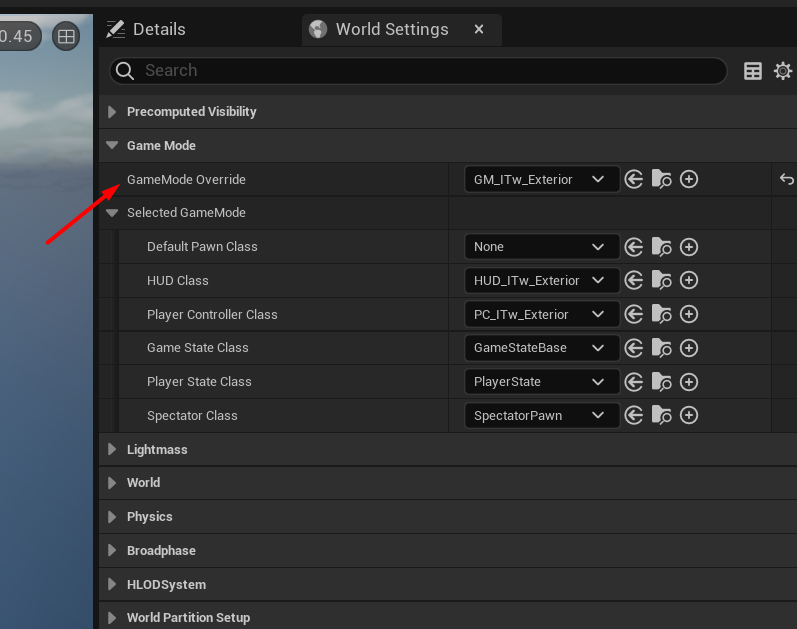Open the property matrix table view icon
The image size is (797, 629).
pos(753,71)
